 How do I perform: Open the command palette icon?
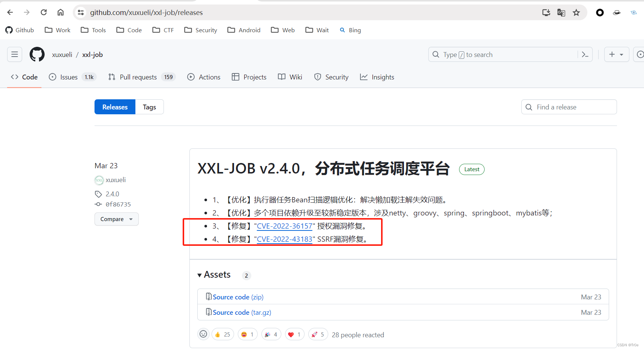(x=585, y=54)
